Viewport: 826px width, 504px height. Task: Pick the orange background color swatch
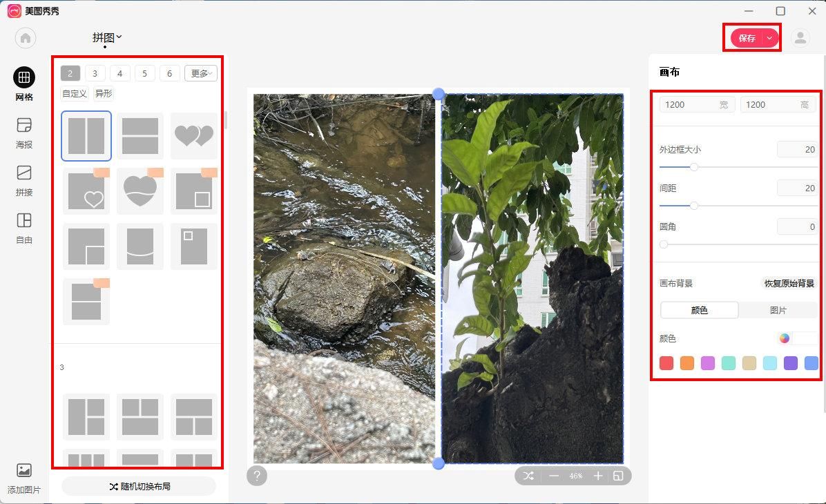pyautogui.click(x=687, y=363)
